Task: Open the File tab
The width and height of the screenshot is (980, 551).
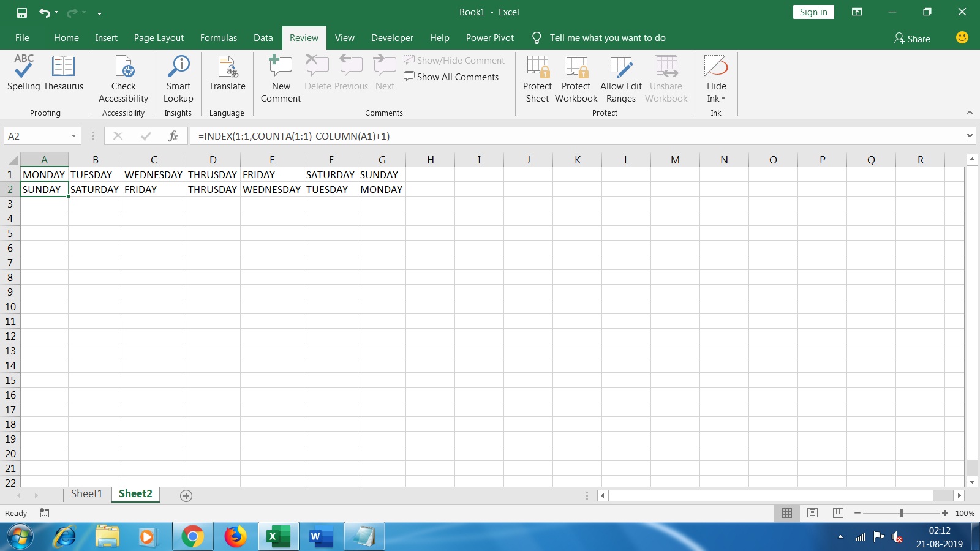Action: point(22,38)
